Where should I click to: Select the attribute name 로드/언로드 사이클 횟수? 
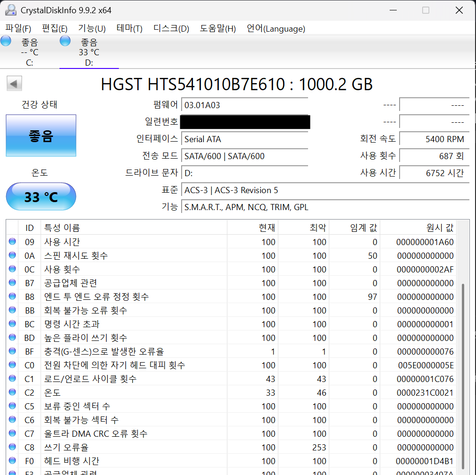coord(91,379)
